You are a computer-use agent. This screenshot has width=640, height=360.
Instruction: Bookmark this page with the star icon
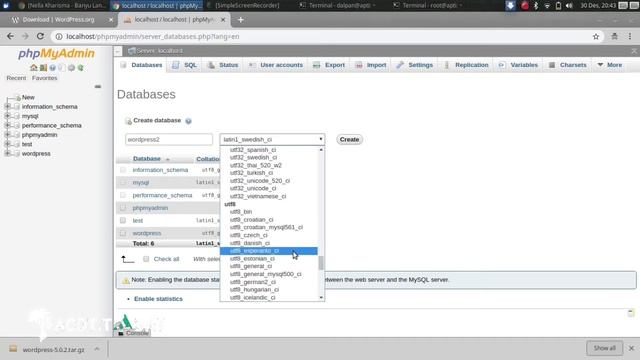click(x=596, y=37)
